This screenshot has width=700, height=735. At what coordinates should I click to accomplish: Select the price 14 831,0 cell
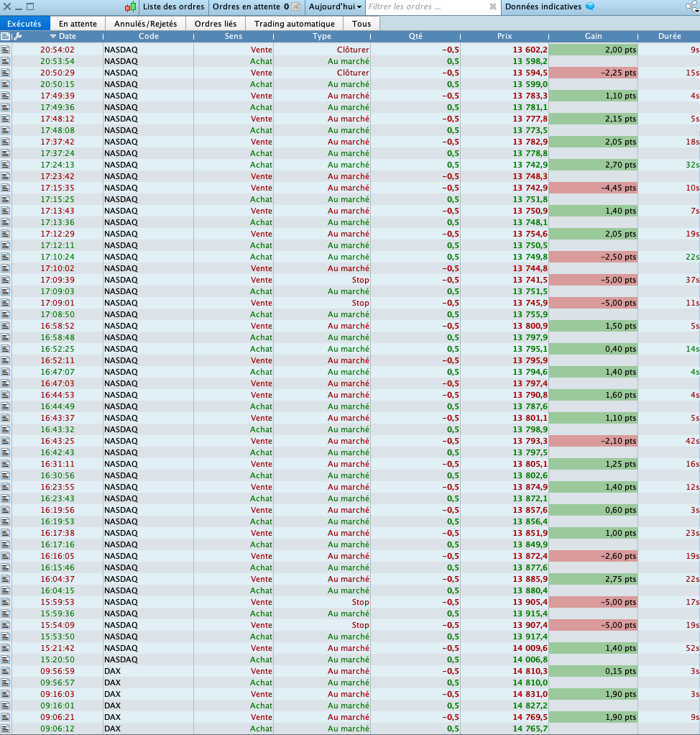(x=505, y=694)
